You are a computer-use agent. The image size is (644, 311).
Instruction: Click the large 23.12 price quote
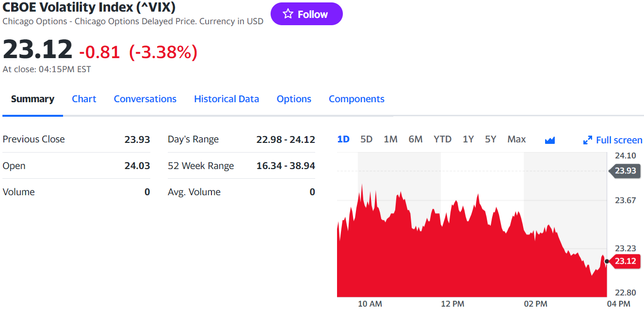pyautogui.click(x=37, y=49)
